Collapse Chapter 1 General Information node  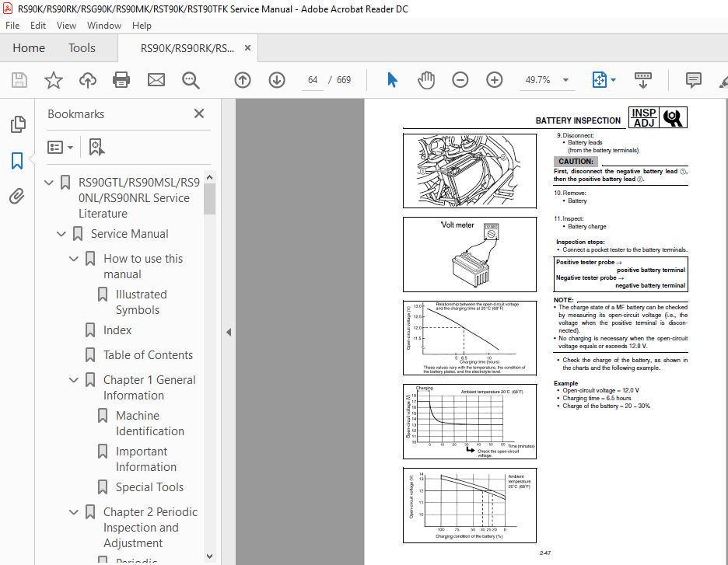[74, 380]
